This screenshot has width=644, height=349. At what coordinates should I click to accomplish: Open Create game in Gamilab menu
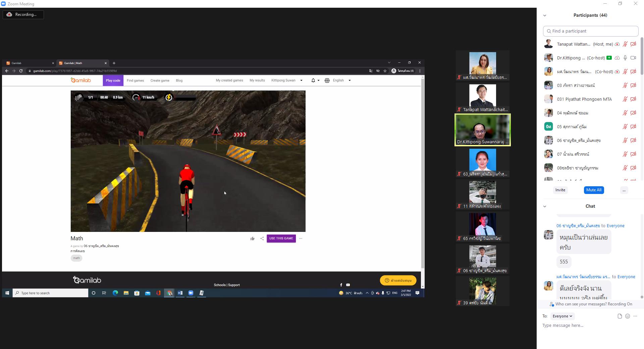tap(160, 81)
